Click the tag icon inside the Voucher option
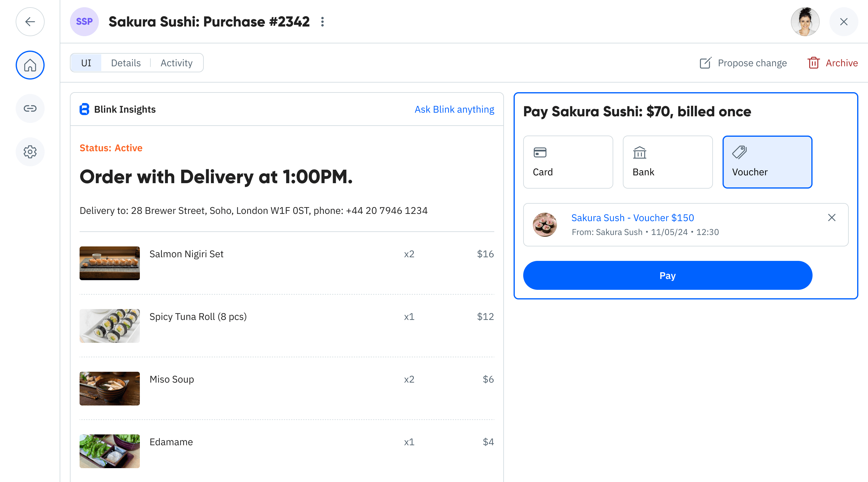This screenshot has width=868, height=482. [x=740, y=152]
